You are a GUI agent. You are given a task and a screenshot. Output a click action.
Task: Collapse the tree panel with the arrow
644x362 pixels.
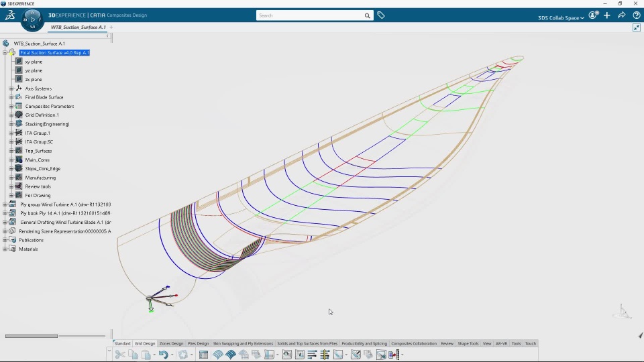(107, 36)
